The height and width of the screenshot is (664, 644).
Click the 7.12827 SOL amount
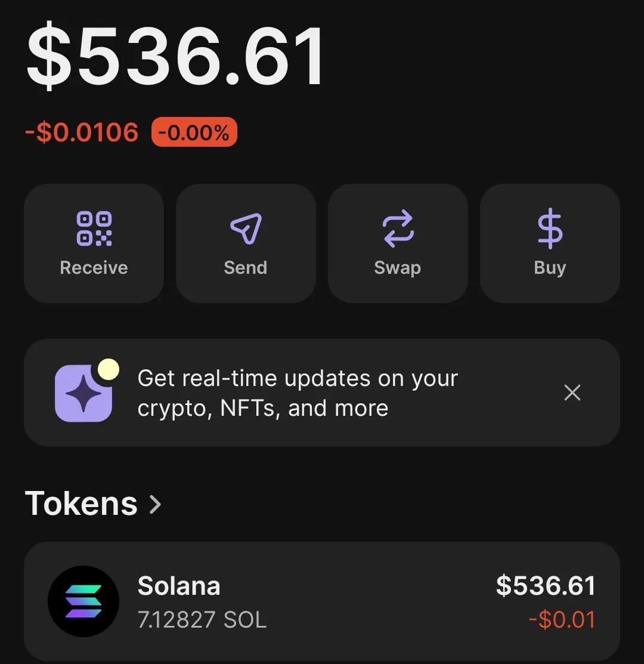[x=202, y=620]
